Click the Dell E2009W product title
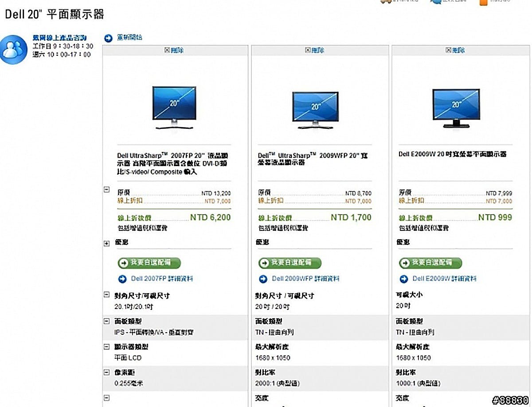532x407 pixels. [x=452, y=154]
